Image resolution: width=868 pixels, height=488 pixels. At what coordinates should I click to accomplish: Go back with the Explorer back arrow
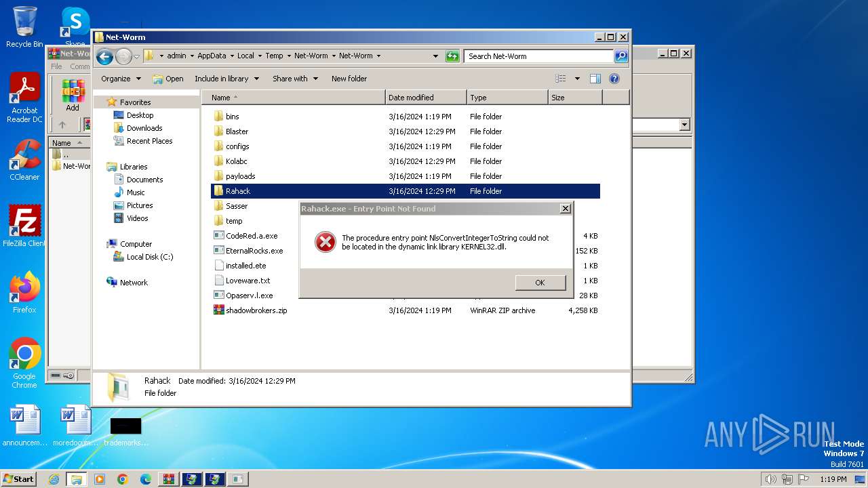point(104,56)
